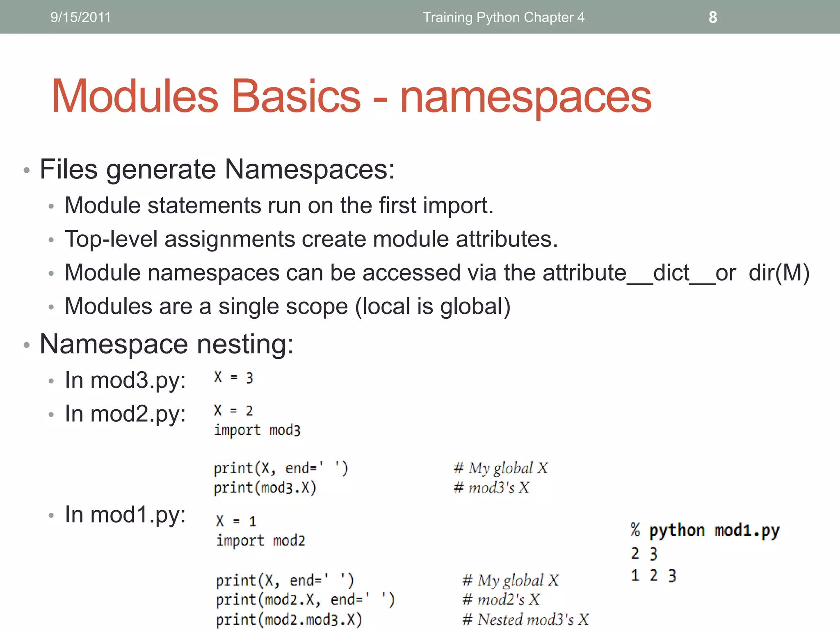Click 'print(mod2.mod3.X)' code line

point(289,619)
